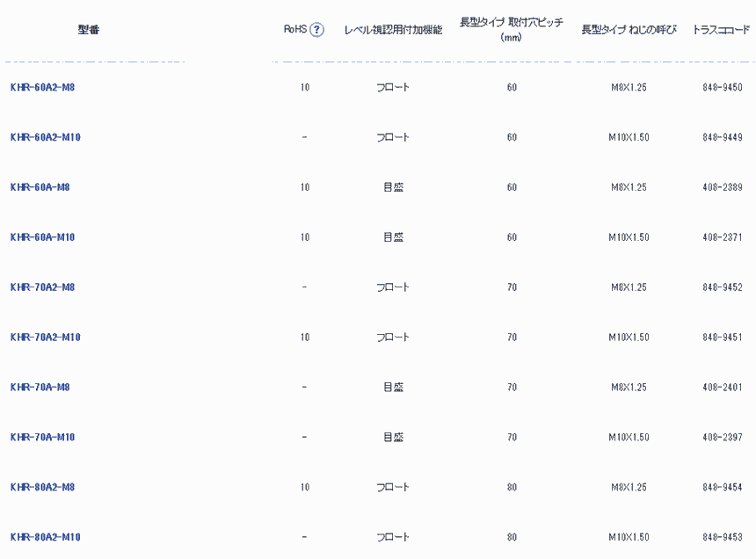Open product link KHR-60A2-M8

click(x=42, y=88)
